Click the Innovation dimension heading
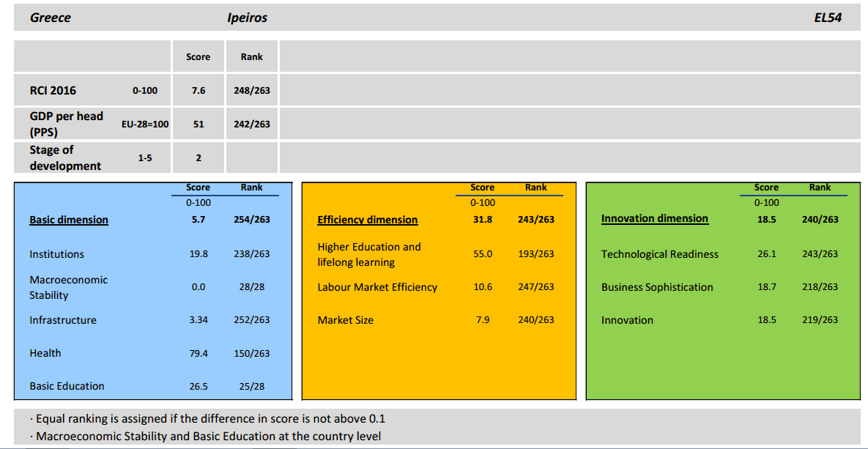The height and width of the screenshot is (449, 868). point(654,218)
